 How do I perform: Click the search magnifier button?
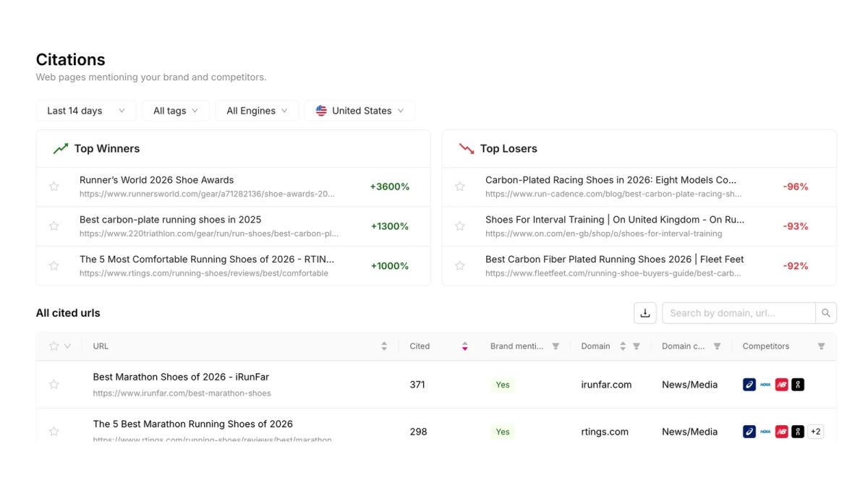pos(826,313)
